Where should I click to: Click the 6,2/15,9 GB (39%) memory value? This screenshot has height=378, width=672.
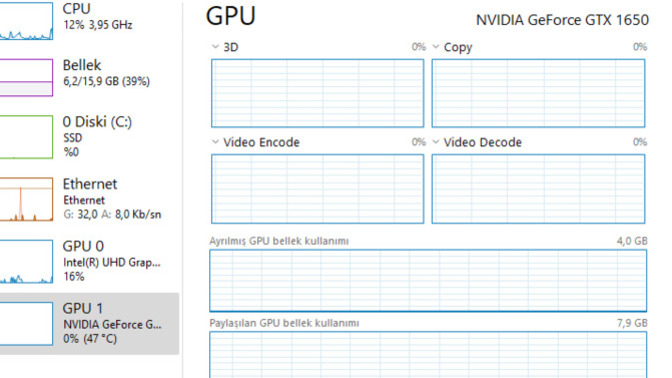(106, 81)
